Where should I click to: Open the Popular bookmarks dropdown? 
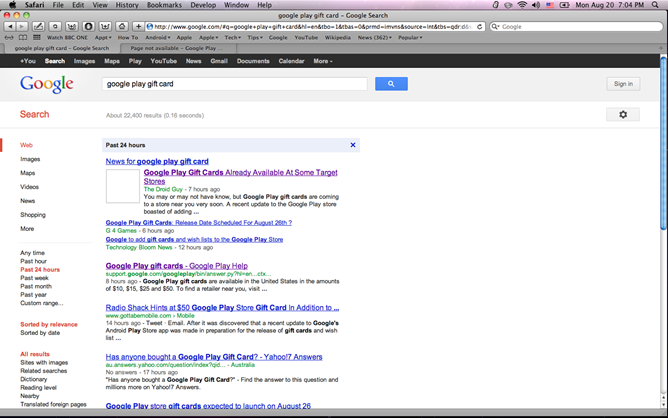(410, 37)
